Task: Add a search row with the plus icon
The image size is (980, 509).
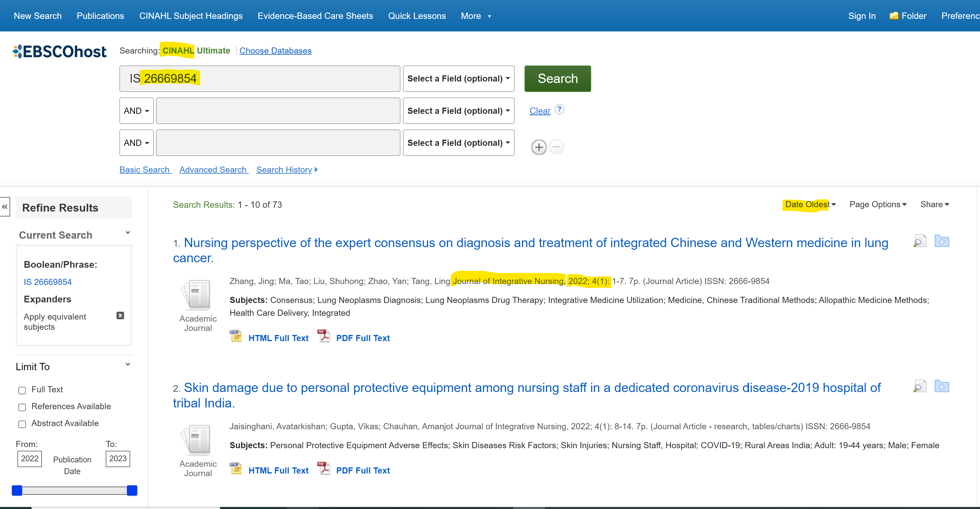Action: pos(539,147)
